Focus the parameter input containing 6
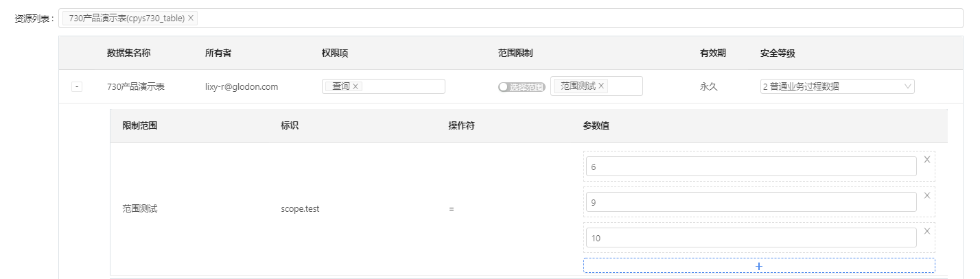980x279 pixels. 751,167
